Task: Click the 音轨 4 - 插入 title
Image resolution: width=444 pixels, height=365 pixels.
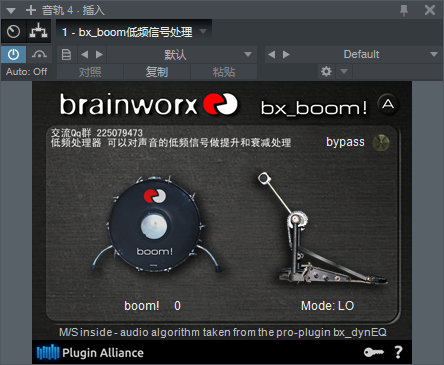Action: [x=73, y=10]
